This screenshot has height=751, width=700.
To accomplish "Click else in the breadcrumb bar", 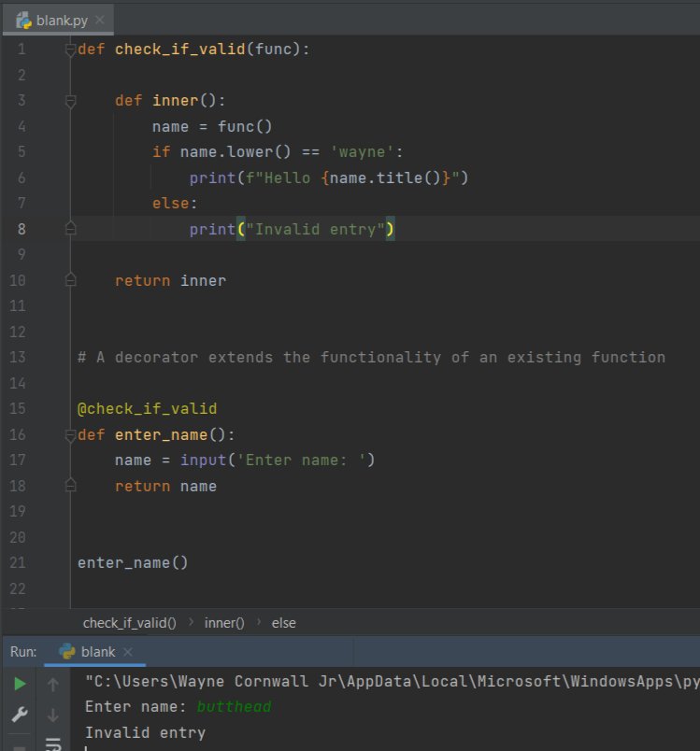I will [283, 623].
